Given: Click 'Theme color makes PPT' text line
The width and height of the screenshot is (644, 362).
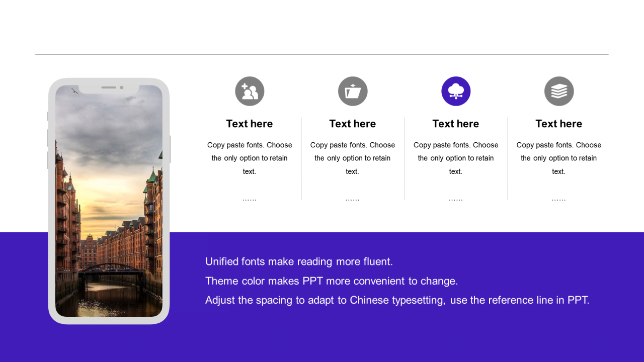Looking at the screenshot, I should (x=332, y=281).
